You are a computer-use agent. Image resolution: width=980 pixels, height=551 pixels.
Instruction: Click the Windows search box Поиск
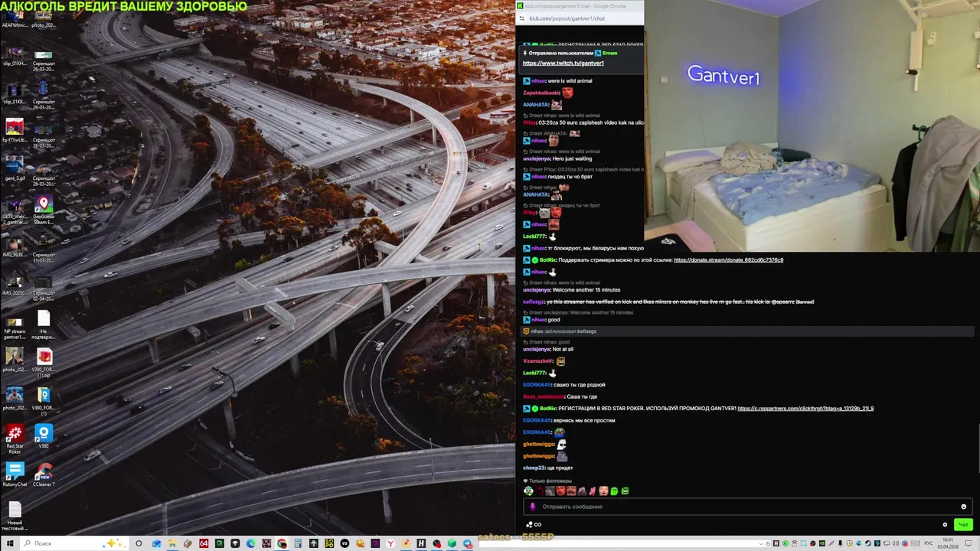(x=73, y=543)
